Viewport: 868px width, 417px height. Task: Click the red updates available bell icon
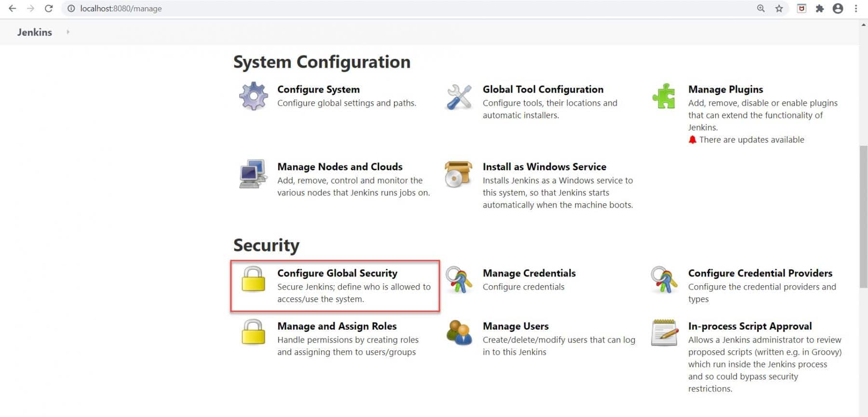click(692, 139)
